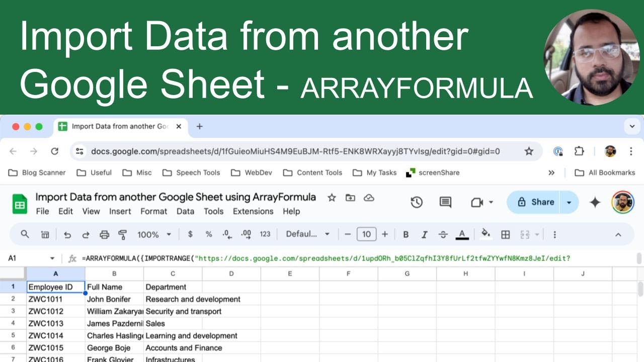
Task: Open the Tools menu
Action: pyautogui.click(x=213, y=211)
